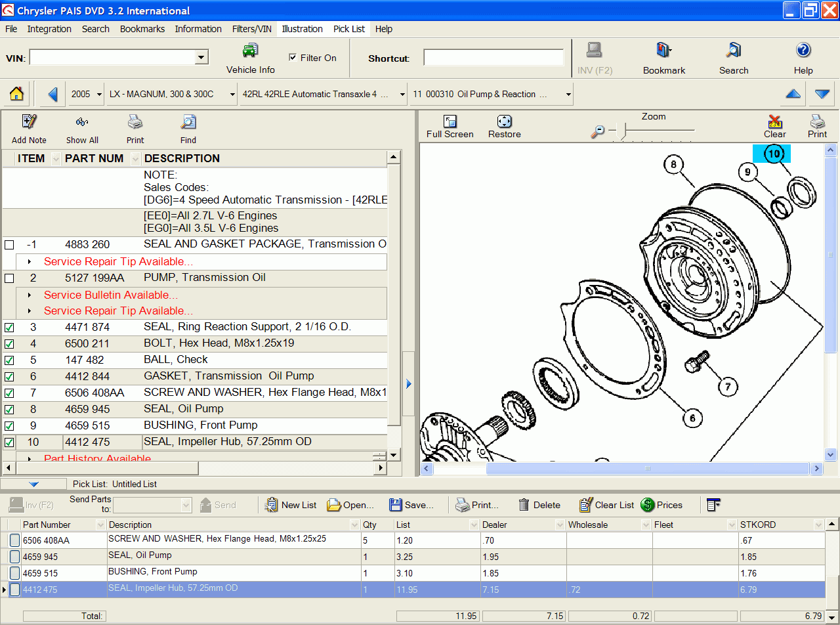Image resolution: width=840 pixels, height=625 pixels.
Task: Open the Bookmark tool
Action: pyautogui.click(x=664, y=58)
